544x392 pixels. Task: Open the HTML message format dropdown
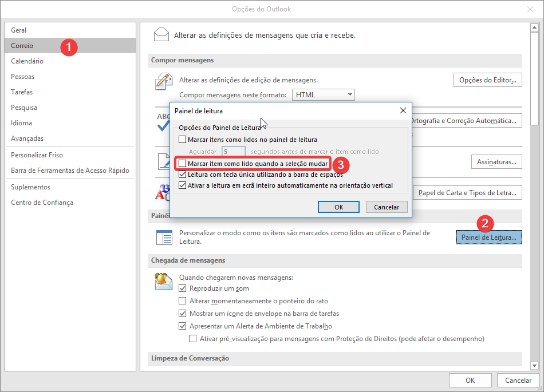324,95
